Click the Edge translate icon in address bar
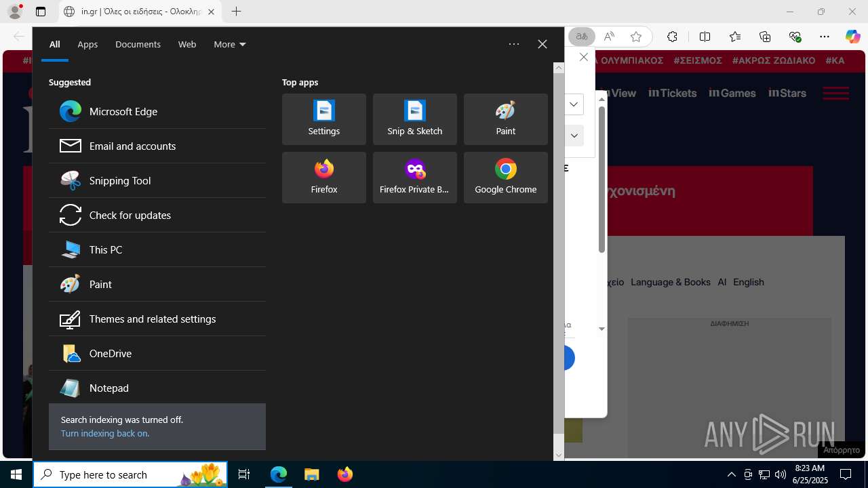 pyautogui.click(x=582, y=37)
